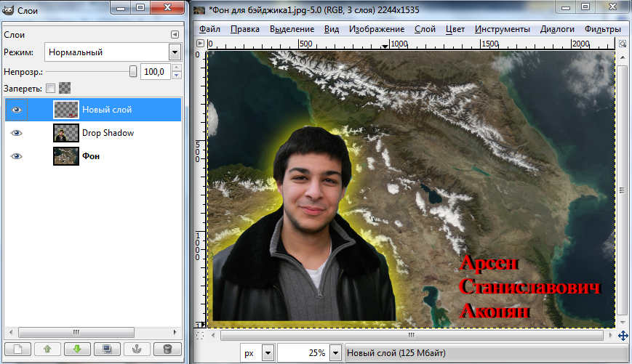Screen dimensions: 632x364
Task: Click the Запереть: label
Action: coord(23,89)
